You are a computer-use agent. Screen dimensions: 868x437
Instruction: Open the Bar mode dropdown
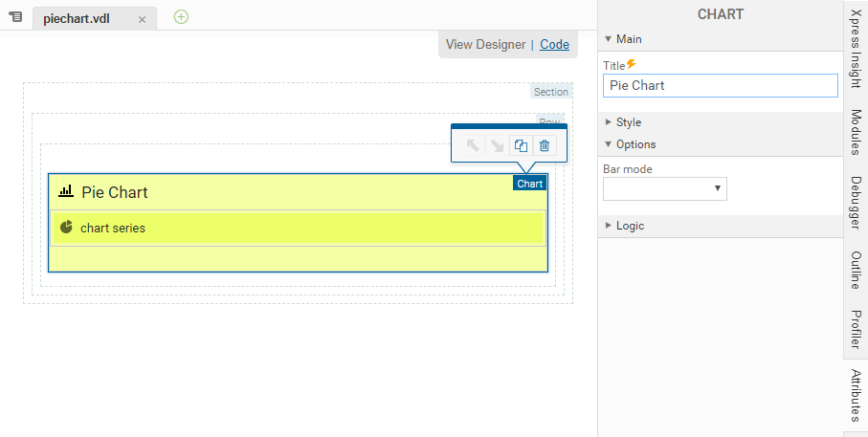tap(664, 189)
